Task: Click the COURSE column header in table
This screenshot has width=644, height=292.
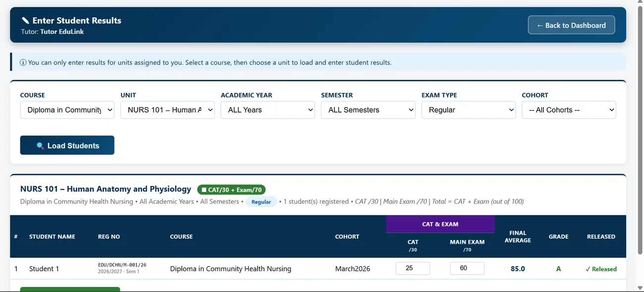Action: [181, 236]
